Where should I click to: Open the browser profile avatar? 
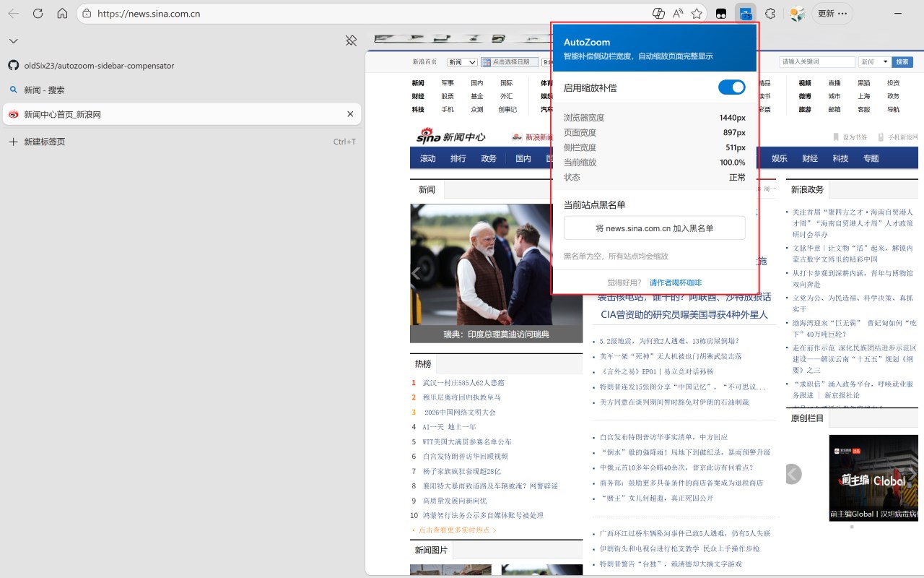pos(797,14)
